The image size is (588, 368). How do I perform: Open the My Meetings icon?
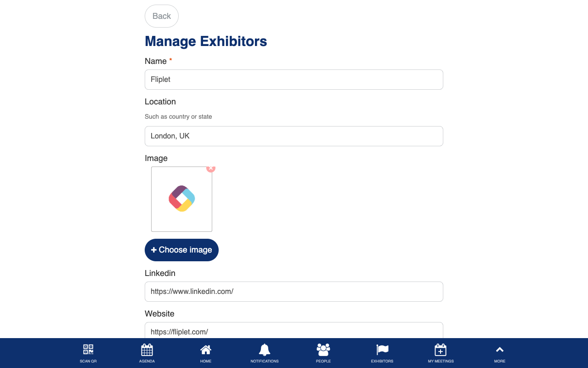pos(441,350)
